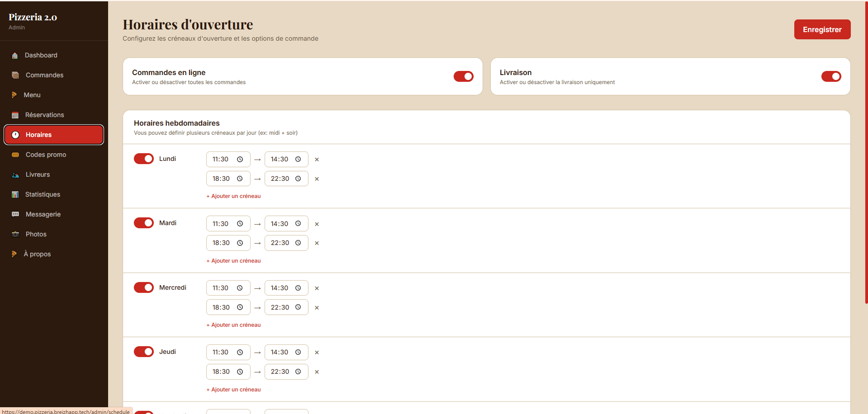The width and height of the screenshot is (868, 414).
Task: Click the Réservations calendar icon
Action: click(15, 115)
